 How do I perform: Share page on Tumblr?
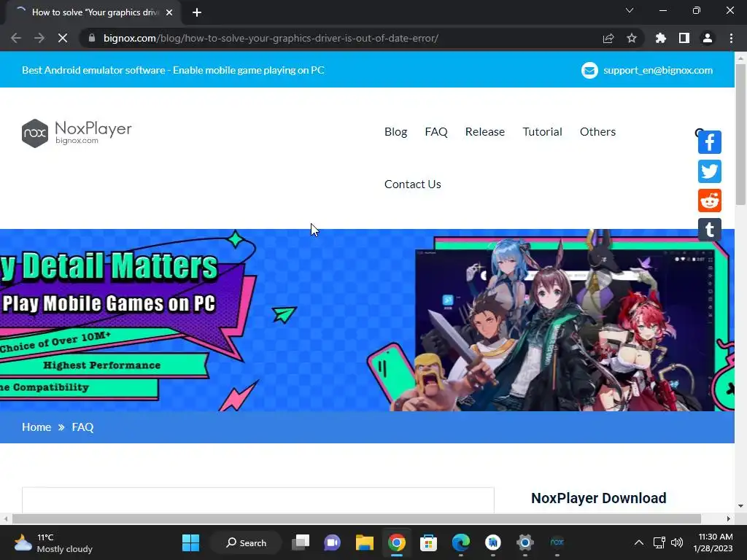pyautogui.click(x=709, y=230)
